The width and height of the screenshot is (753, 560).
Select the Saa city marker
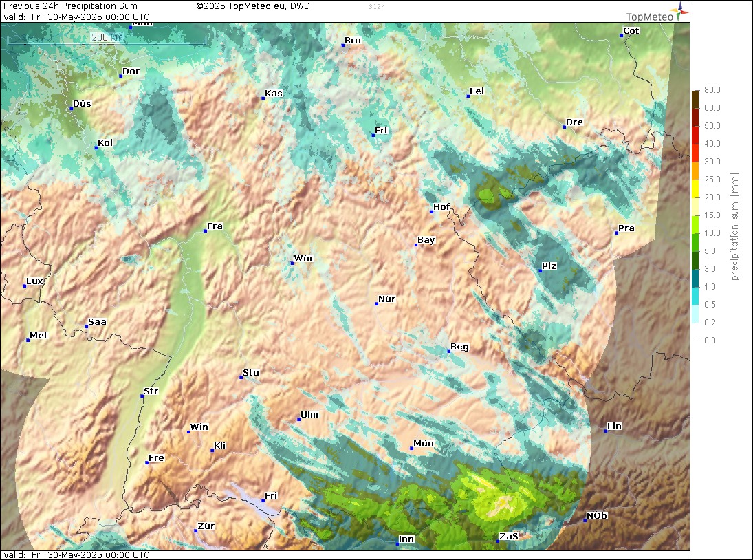click(86, 327)
